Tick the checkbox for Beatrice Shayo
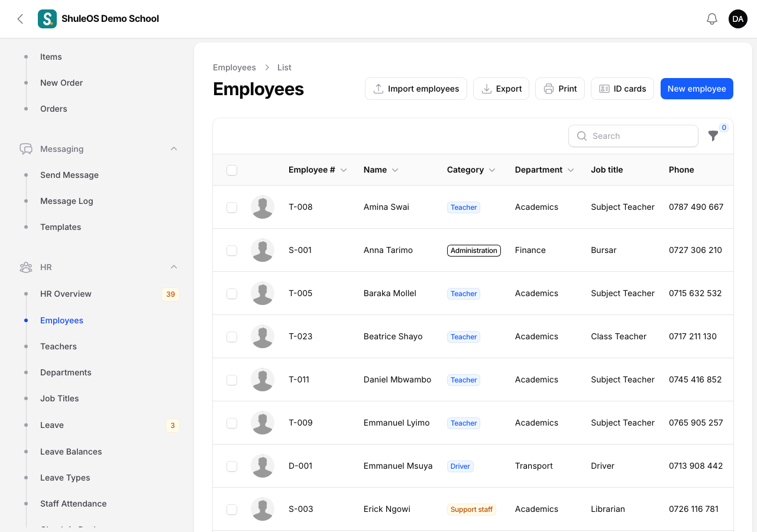Viewport: 757px width, 532px height. point(232,337)
